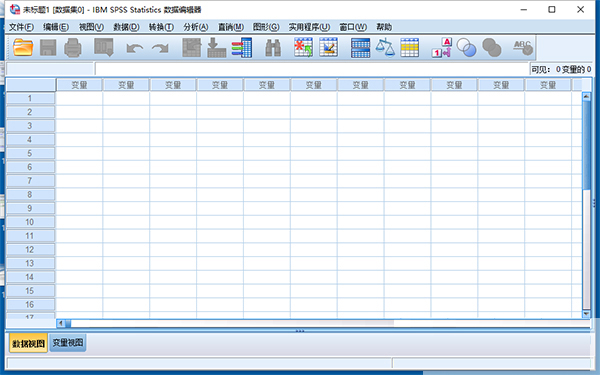This screenshot has width=600, height=375.
Task: Open the 编辑(E) menu
Action: pyautogui.click(x=56, y=27)
